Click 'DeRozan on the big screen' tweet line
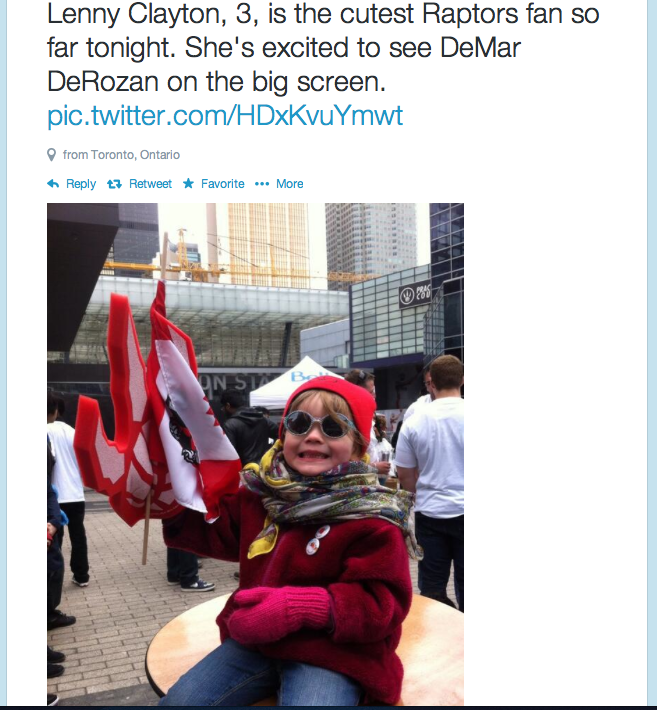The image size is (657, 710). click(216, 82)
